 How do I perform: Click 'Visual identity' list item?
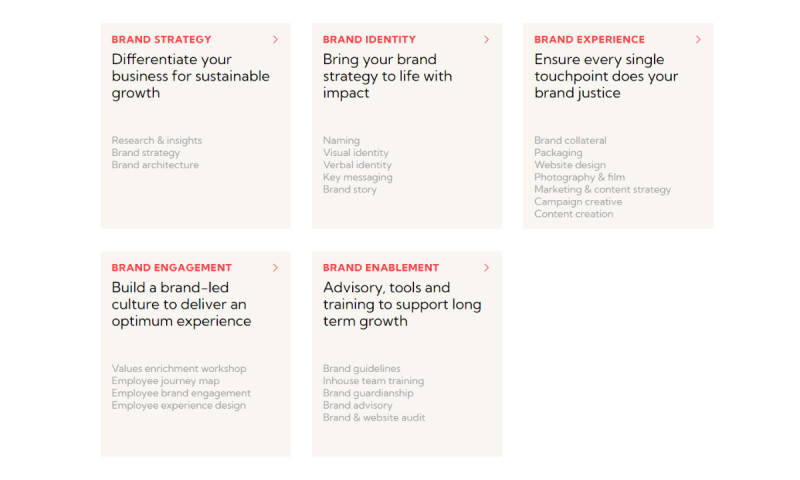coord(356,153)
